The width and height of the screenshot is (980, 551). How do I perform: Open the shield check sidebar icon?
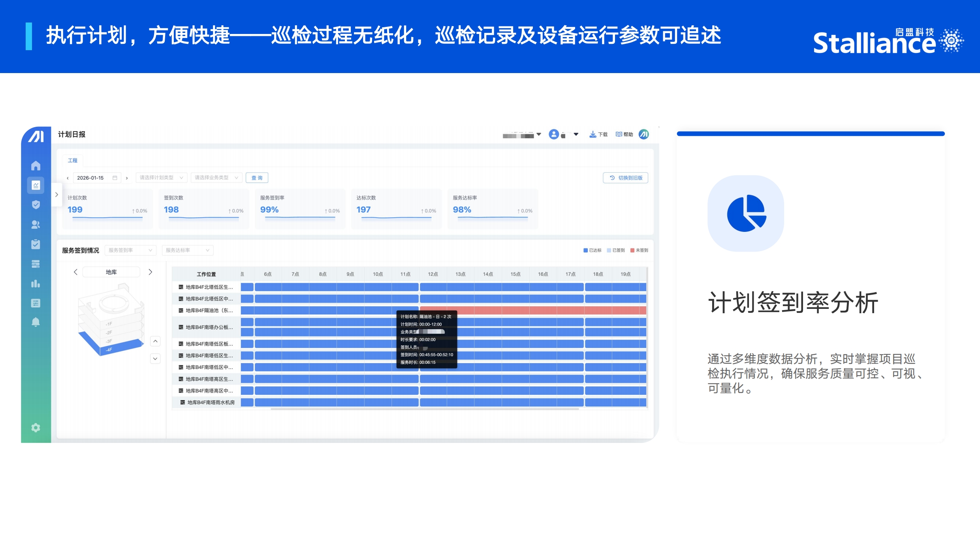point(36,205)
